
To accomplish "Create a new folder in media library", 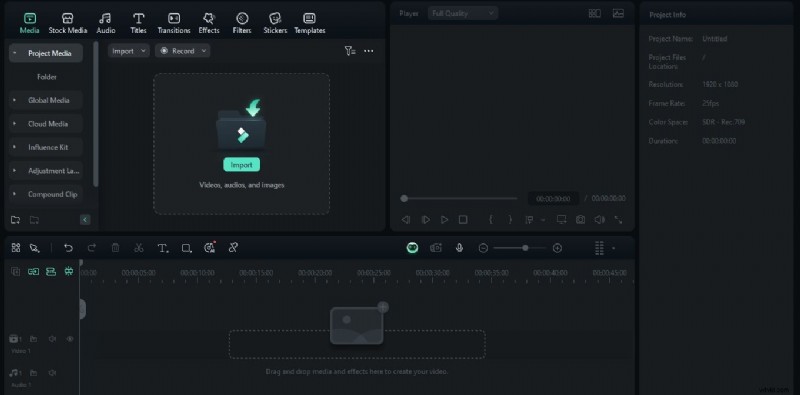I will (16, 220).
